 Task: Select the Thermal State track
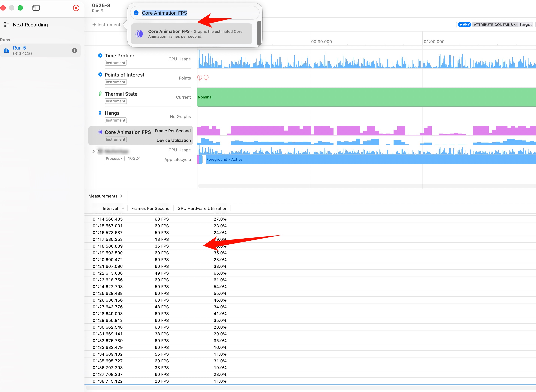point(141,97)
